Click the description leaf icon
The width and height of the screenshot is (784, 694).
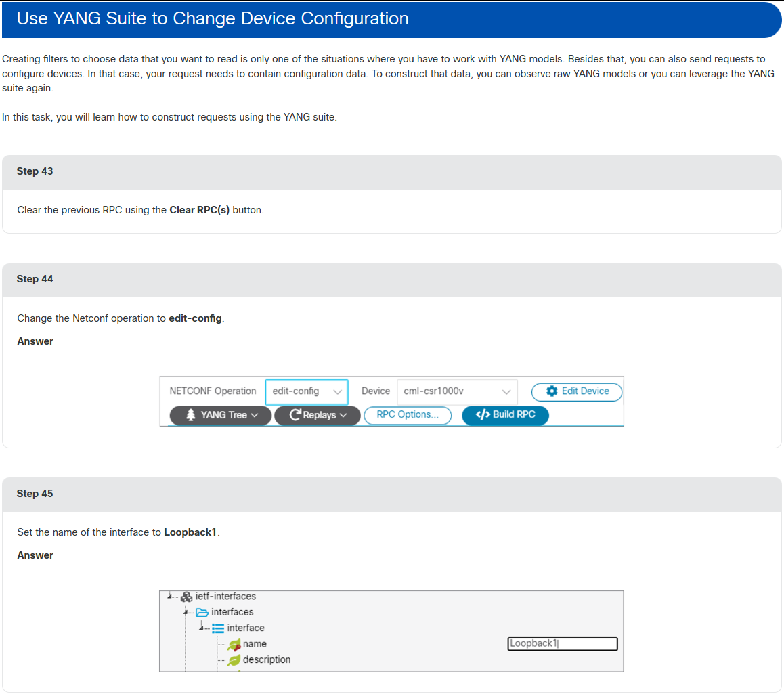[234, 661]
